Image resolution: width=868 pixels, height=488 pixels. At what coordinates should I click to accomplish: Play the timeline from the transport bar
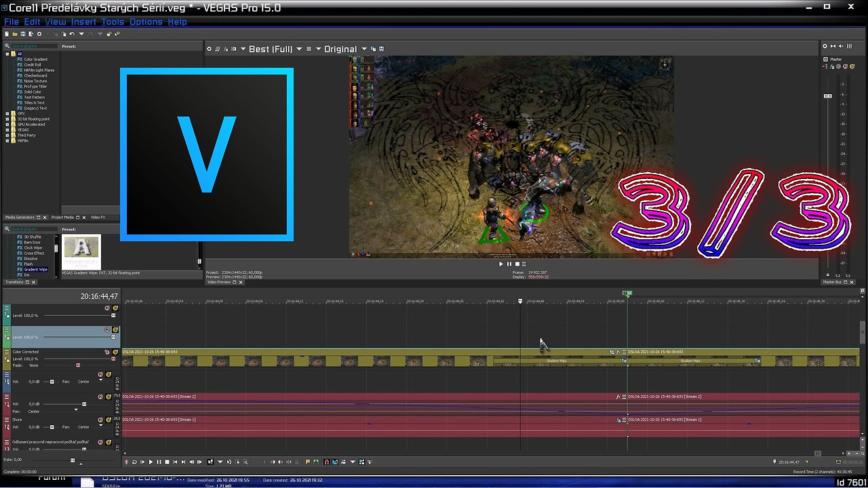point(151,462)
